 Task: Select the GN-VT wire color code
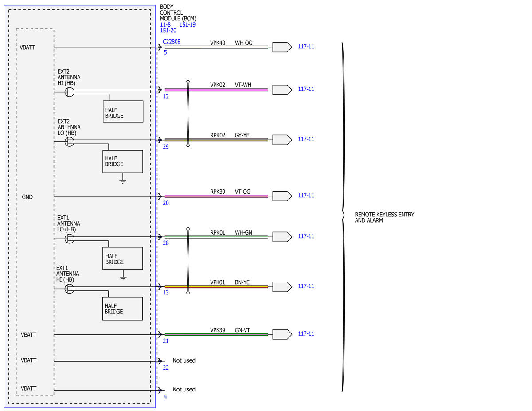[x=243, y=330]
